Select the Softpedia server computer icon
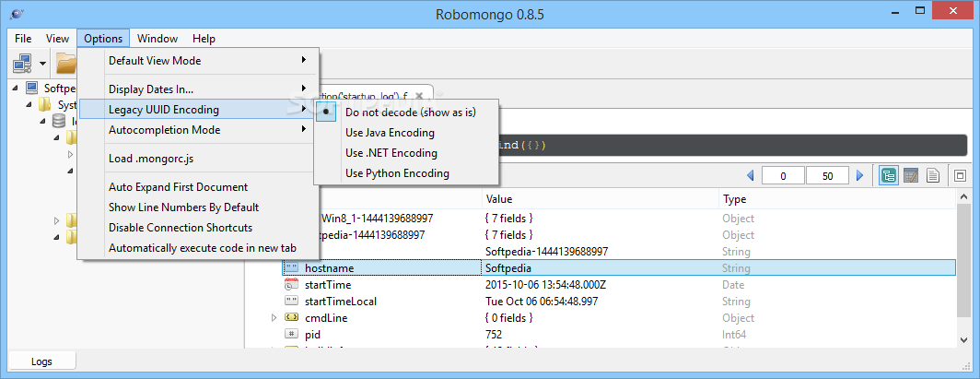 (x=32, y=88)
